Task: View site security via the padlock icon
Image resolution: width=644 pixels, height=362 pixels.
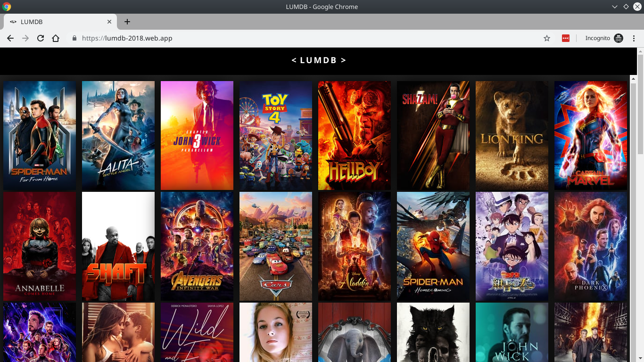Action: pos(74,38)
